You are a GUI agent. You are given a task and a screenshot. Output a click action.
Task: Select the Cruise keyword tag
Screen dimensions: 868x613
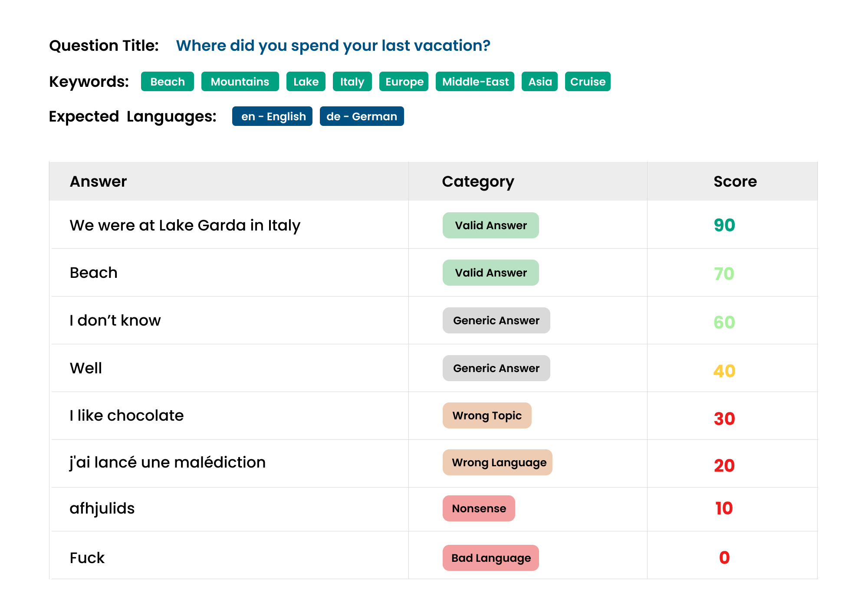coord(588,82)
